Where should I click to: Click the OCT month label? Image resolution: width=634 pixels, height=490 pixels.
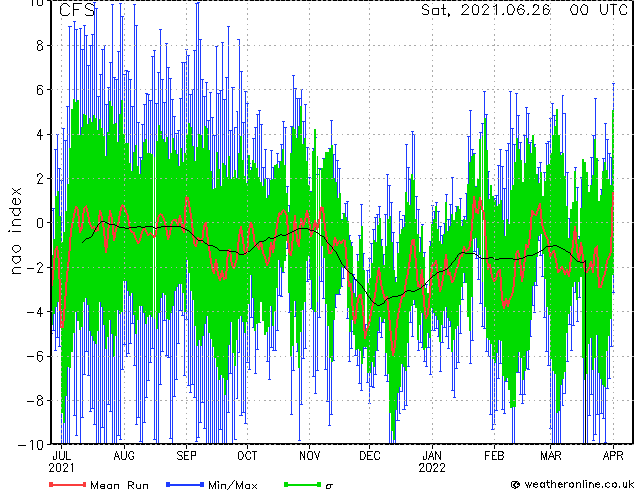point(247,456)
